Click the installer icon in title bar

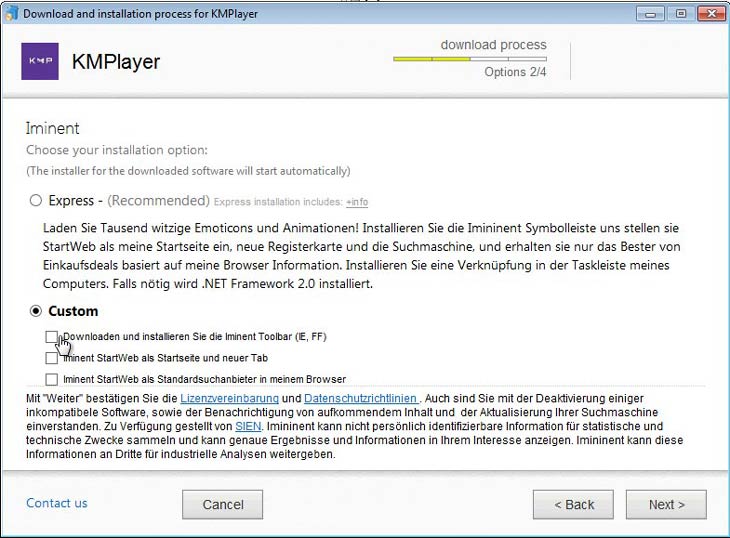[11, 13]
